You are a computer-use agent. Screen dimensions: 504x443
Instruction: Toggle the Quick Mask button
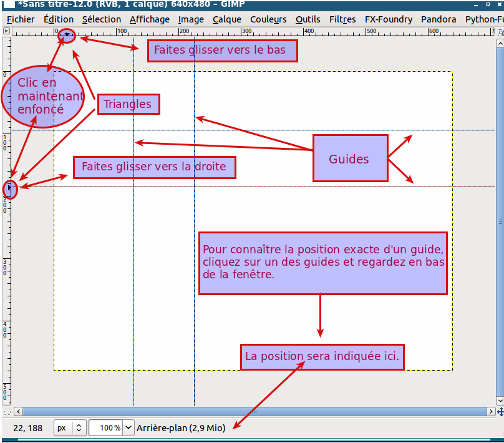click(x=6, y=412)
